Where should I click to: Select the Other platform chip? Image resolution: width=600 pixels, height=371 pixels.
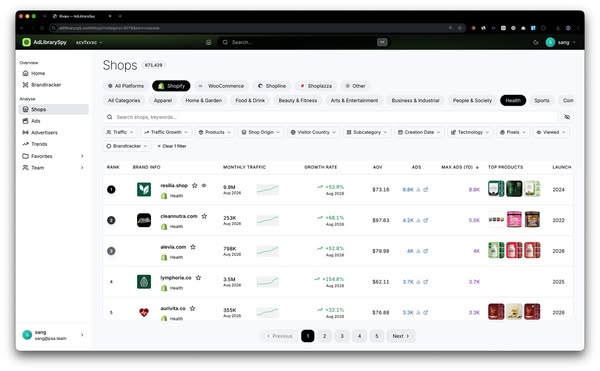click(x=355, y=86)
